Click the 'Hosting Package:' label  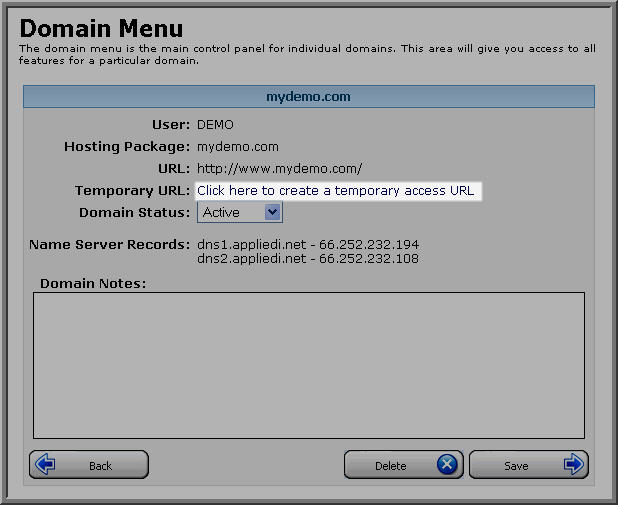[x=127, y=147]
